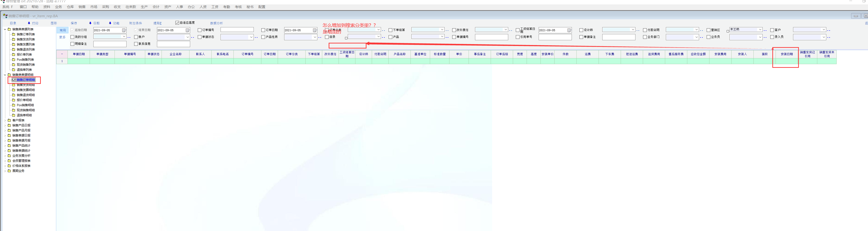Click the 保存 toolbar button
The image size is (868, 231).
[x=74, y=23]
